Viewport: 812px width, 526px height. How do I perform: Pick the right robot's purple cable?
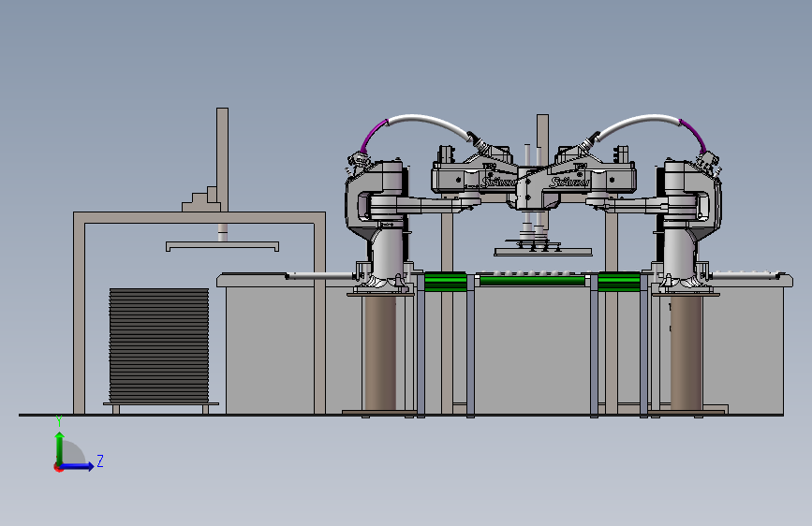click(x=694, y=135)
